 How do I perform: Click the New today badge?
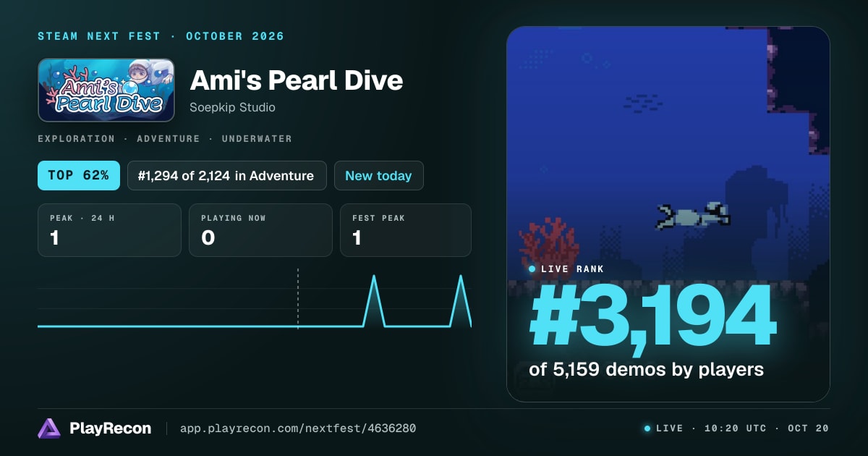[x=378, y=175]
